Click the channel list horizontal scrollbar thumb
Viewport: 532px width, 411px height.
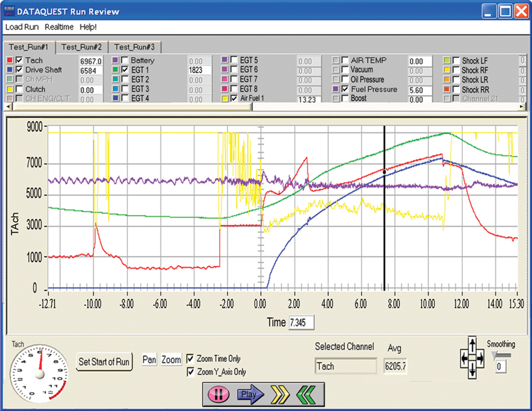pos(132,107)
